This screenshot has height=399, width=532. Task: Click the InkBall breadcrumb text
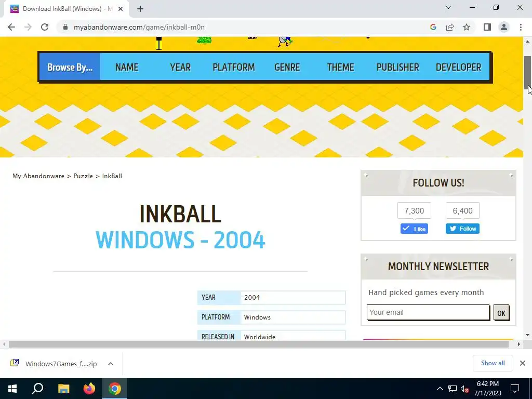[112, 176]
